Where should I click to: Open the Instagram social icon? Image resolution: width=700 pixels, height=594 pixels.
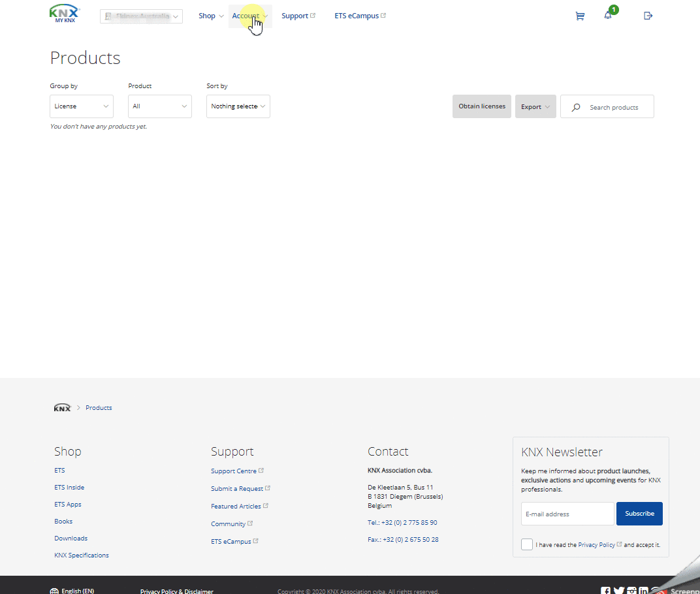pos(631,591)
